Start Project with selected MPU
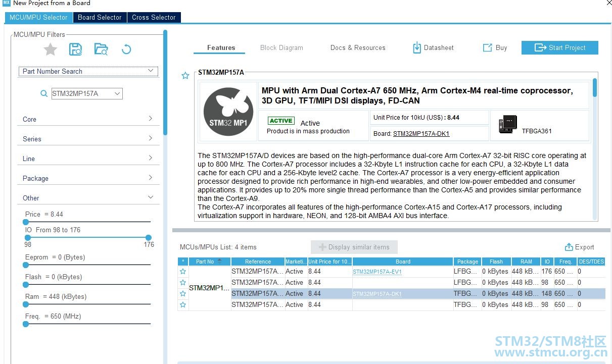The width and height of the screenshot is (612, 364). (559, 47)
